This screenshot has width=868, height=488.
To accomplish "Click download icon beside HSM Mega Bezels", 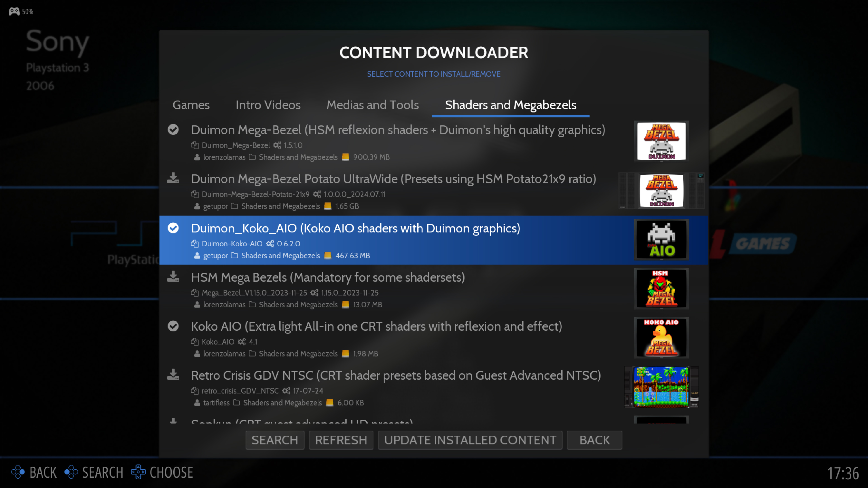I will point(173,277).
